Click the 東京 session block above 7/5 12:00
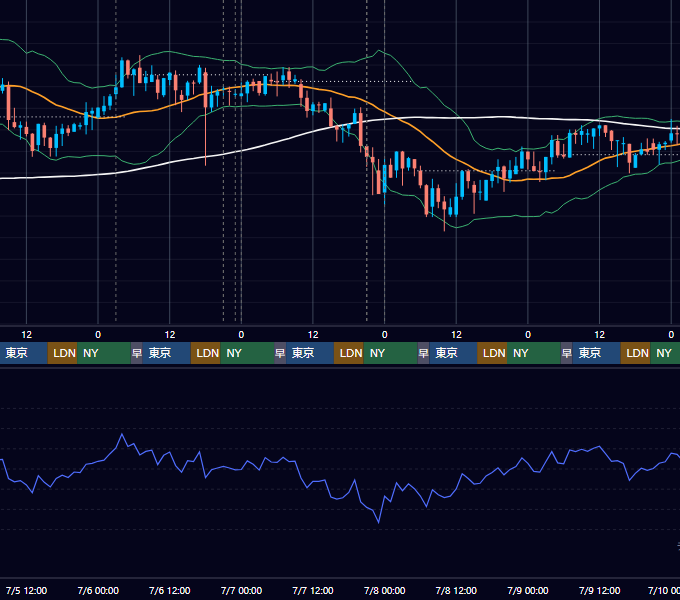 pos(23,353)
